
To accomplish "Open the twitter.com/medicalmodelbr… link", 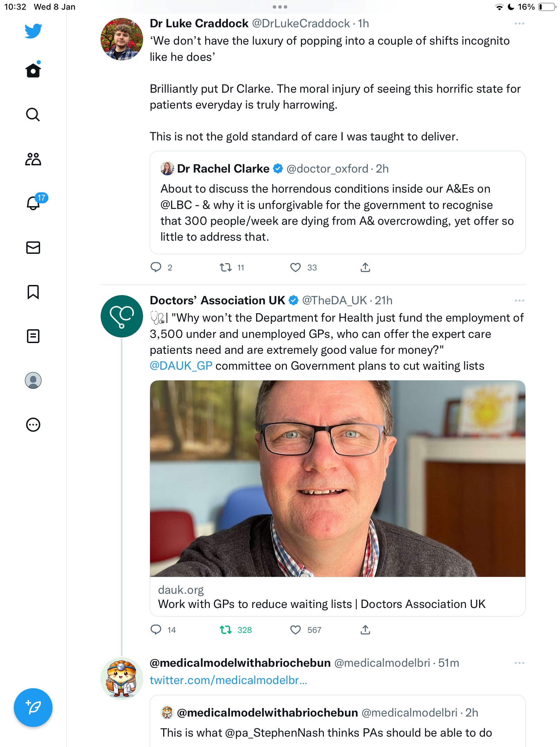I will (x=228, y=680).
